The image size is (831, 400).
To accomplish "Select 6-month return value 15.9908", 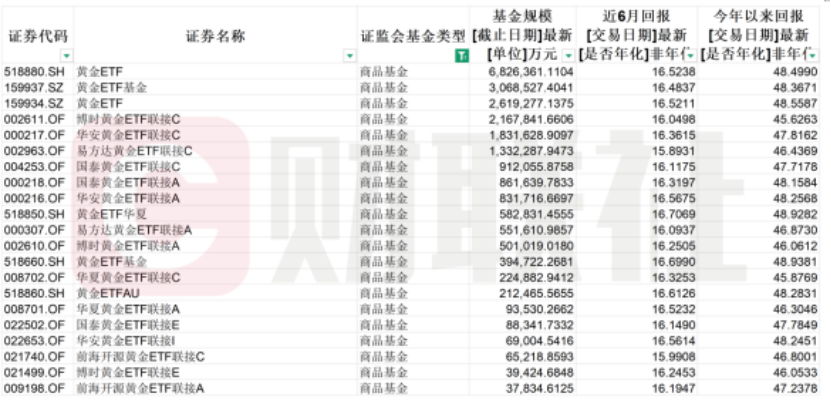I will (674, 357).
